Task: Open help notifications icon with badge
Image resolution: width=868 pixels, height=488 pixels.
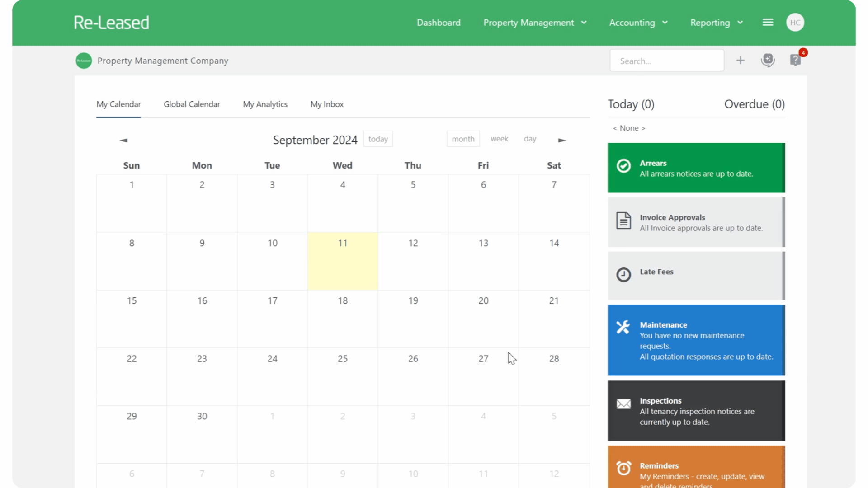Action: [x=796, y=60]
